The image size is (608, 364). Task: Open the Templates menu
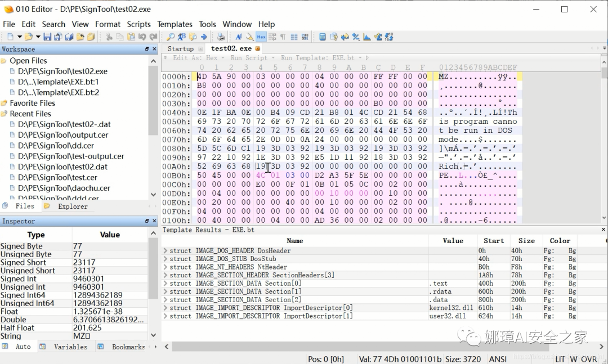tap(175, 24)
